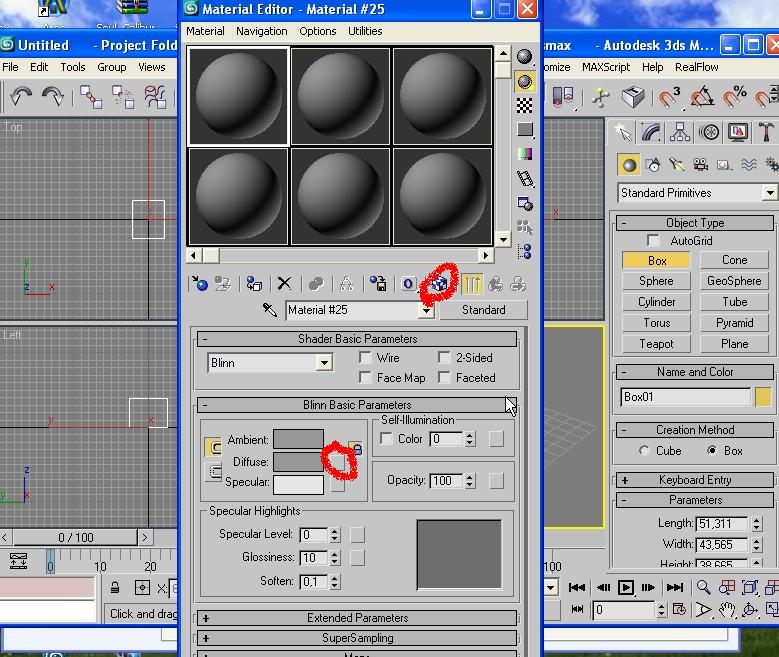Click Zoom magnifier viewport control
Viewport: 779px width, 657px height.
coord(703,587)
